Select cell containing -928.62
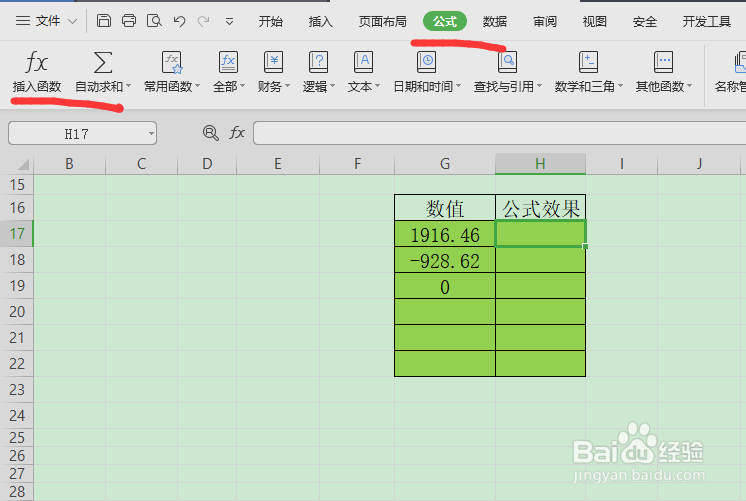 pyautogui.click(x=445, y=260)
